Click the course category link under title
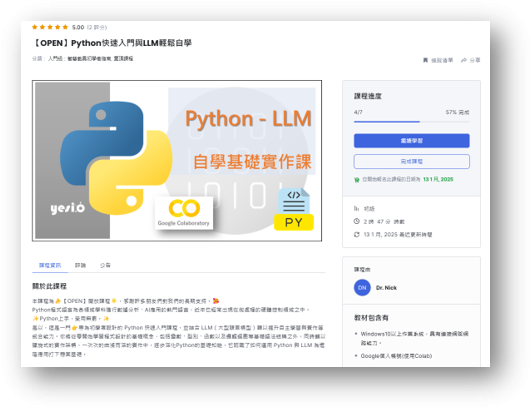The width and height of the screenshot is (531, 408). click(x=100, y=59)
